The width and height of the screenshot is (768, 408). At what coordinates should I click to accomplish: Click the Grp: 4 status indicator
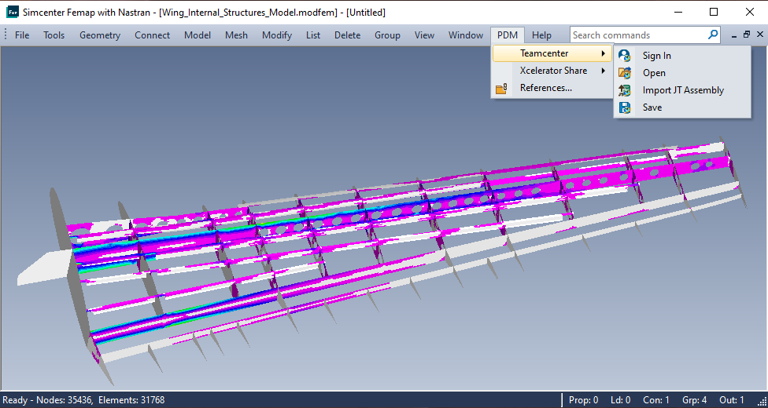(693, 400)
